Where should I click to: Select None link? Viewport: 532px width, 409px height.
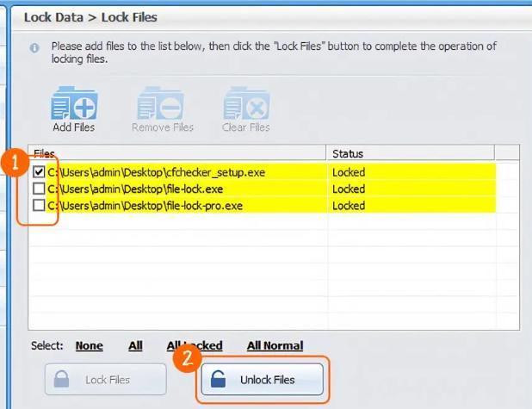tap(89, 345)
